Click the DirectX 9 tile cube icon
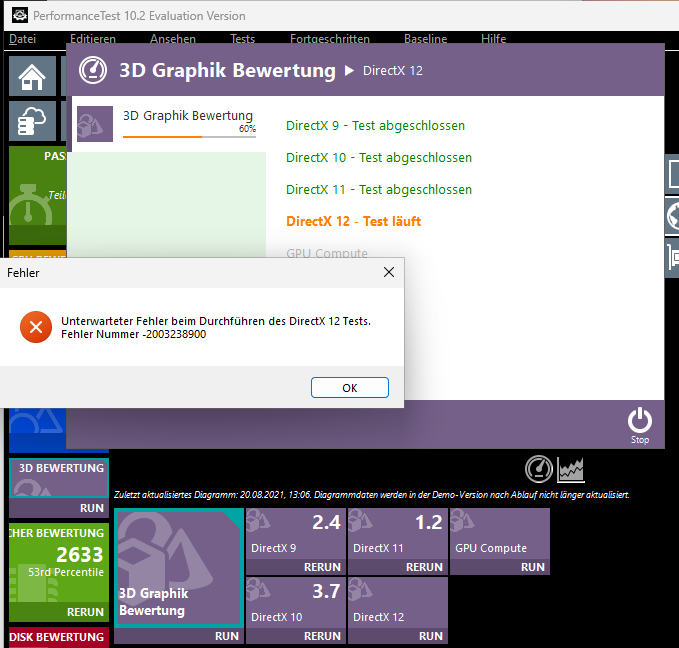The width and height of the screenshot is (679, 648). pos(259,520)
